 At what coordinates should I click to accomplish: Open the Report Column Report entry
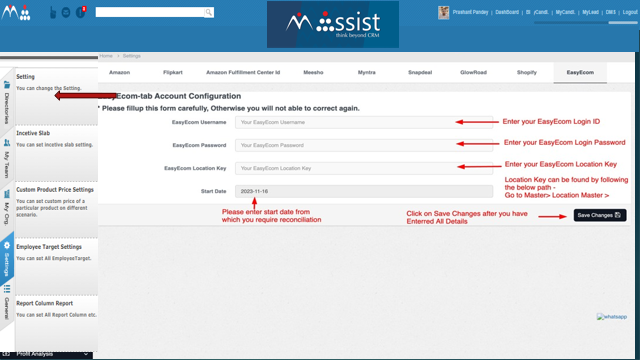(56, 323)
